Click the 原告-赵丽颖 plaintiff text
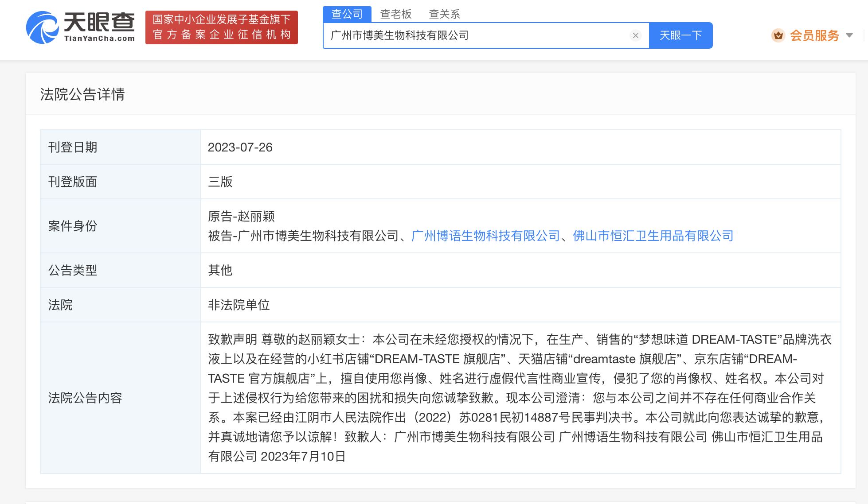 pos(241,217)
